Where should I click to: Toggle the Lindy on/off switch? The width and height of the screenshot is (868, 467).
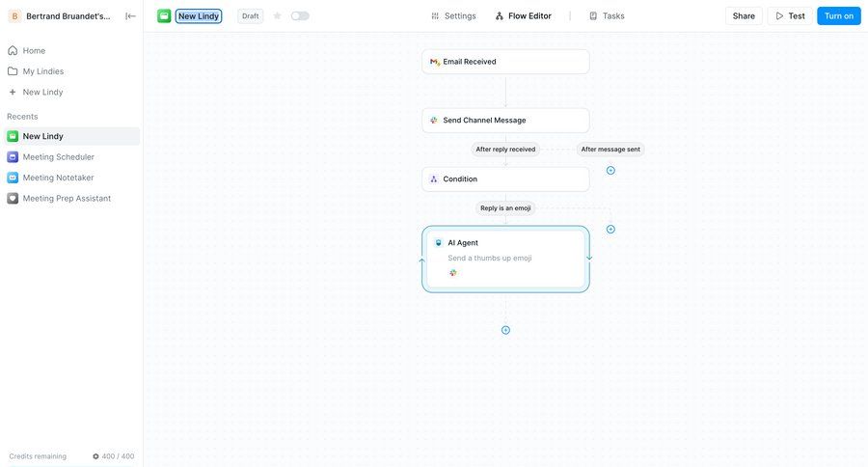[x=300, y=16]
